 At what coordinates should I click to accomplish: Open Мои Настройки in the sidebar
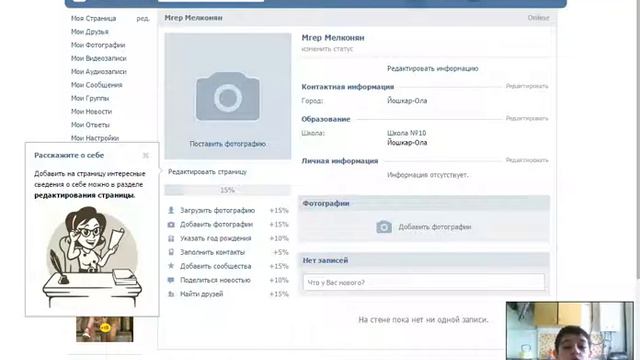(95, 138)
